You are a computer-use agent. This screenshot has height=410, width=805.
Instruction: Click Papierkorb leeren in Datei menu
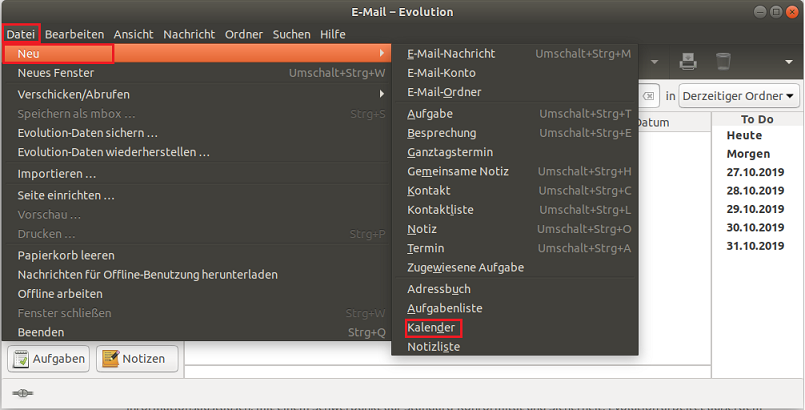pos(66,255)
